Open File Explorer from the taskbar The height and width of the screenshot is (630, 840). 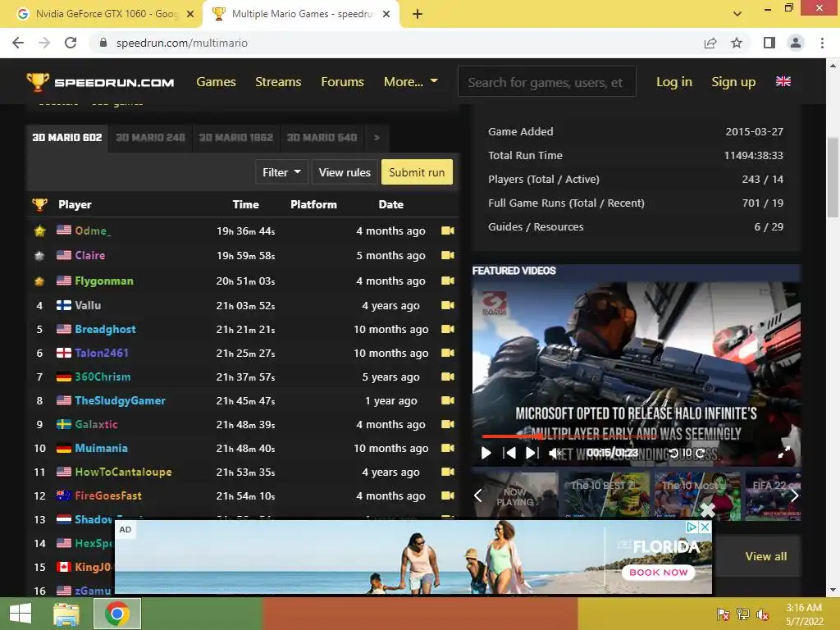[x=66, y=614]
